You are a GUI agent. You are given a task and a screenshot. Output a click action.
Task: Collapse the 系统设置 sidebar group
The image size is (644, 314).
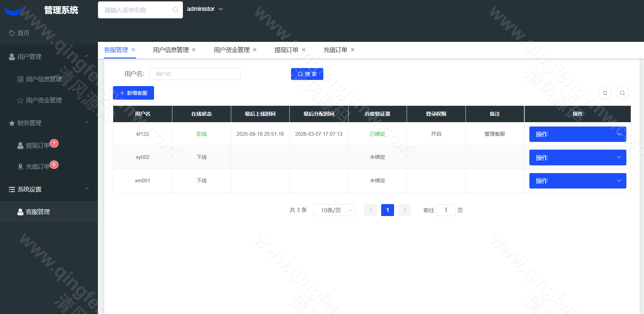(x=49, y=189)
